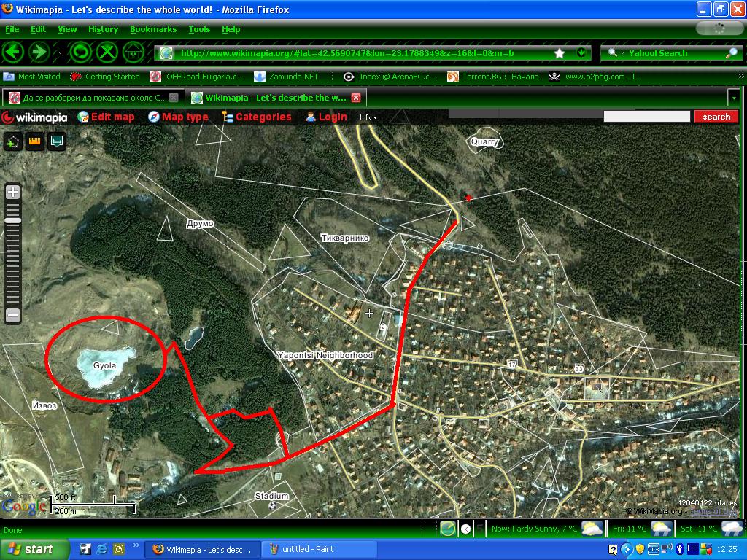The image size is (747, 560).
Task: Click the Quarry place label
Action: (484, 141)
